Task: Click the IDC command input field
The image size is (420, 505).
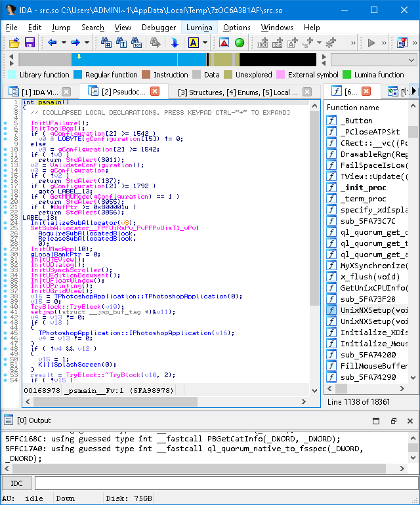Action: pyautogui.click(x=226, y=483)
